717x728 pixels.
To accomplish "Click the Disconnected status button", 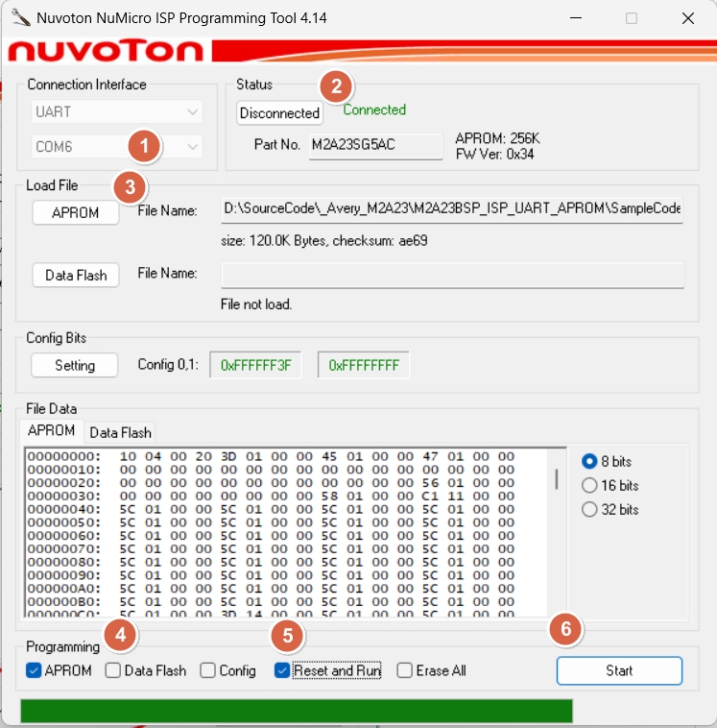I will [x=279, y=112].
